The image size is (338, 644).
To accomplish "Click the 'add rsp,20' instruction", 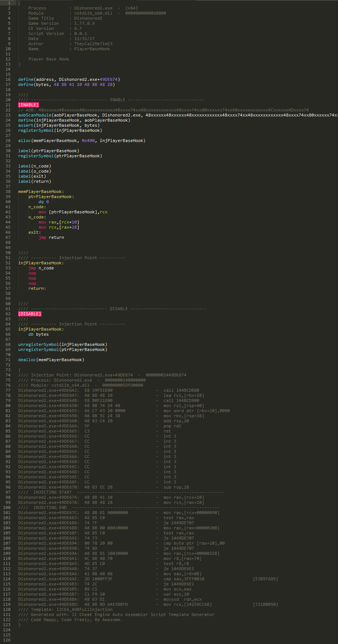I will pyautogui.click(x=176, y=421).
